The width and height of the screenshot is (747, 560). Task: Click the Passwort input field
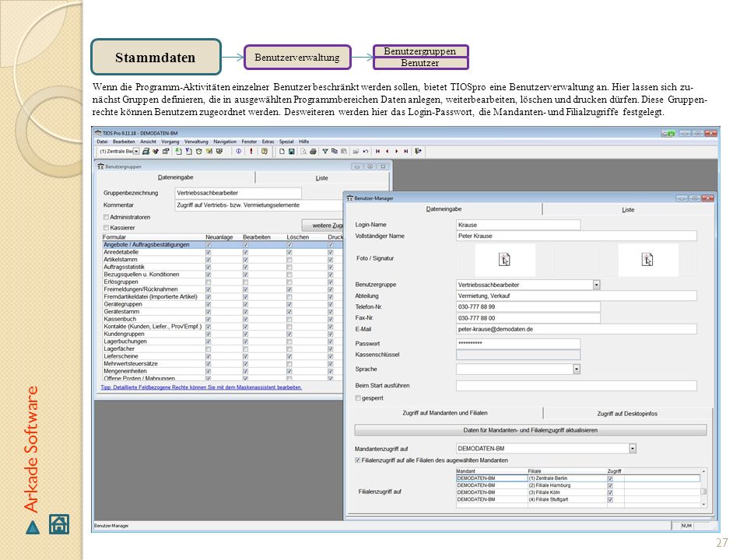coord(518,343)
